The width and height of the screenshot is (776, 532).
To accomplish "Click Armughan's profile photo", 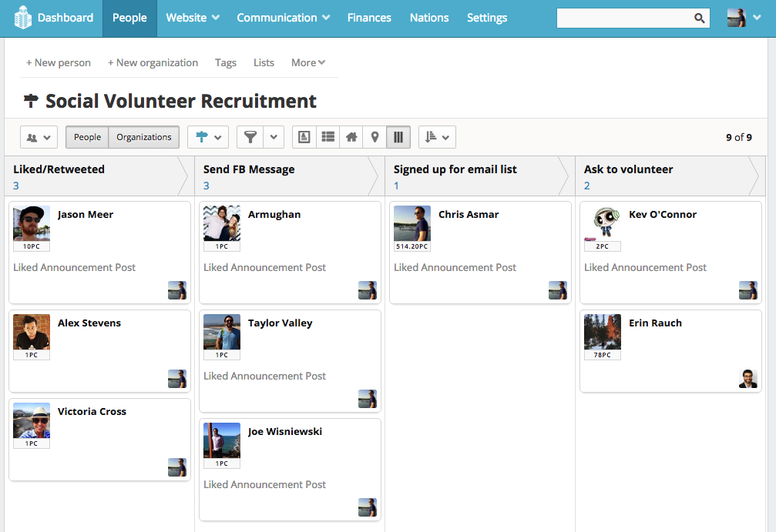I will 222,223.
